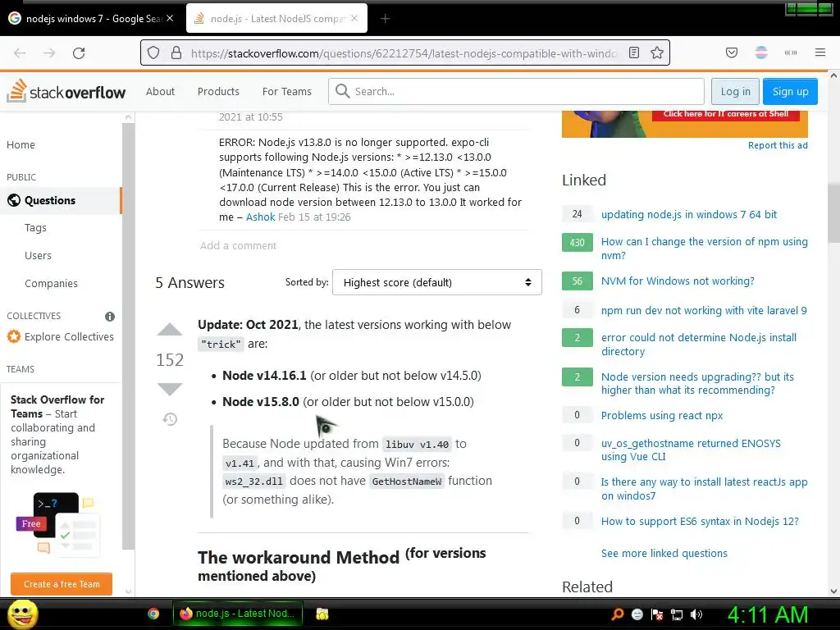Open Tags in left sidebar
This screenshot has height=630, width=840.
[x=35, y=228]
